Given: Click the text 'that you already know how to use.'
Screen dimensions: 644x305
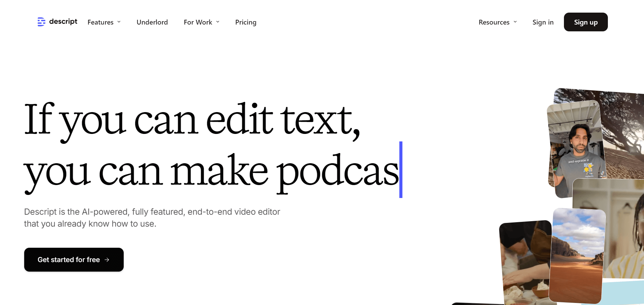Looking at the screenshot, I should tap(90, 224).
